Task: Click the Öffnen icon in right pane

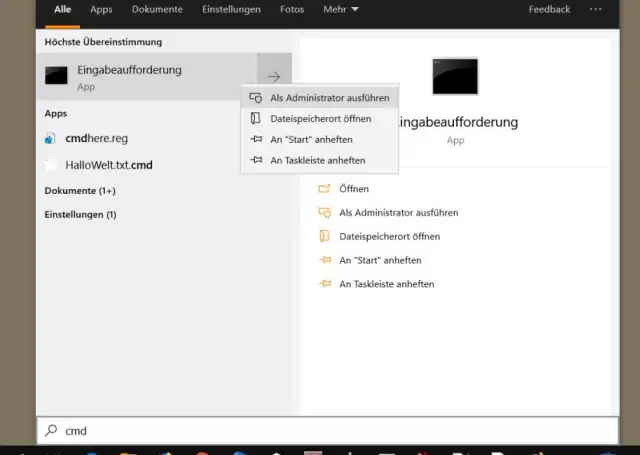Action: (x=323, y=189)
